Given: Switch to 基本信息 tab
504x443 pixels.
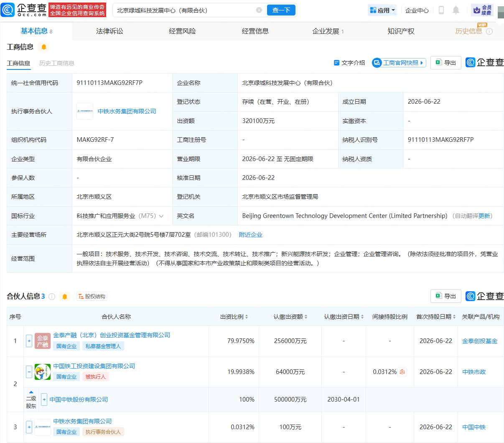Looking at the screenshot, I should coord(36,31).
